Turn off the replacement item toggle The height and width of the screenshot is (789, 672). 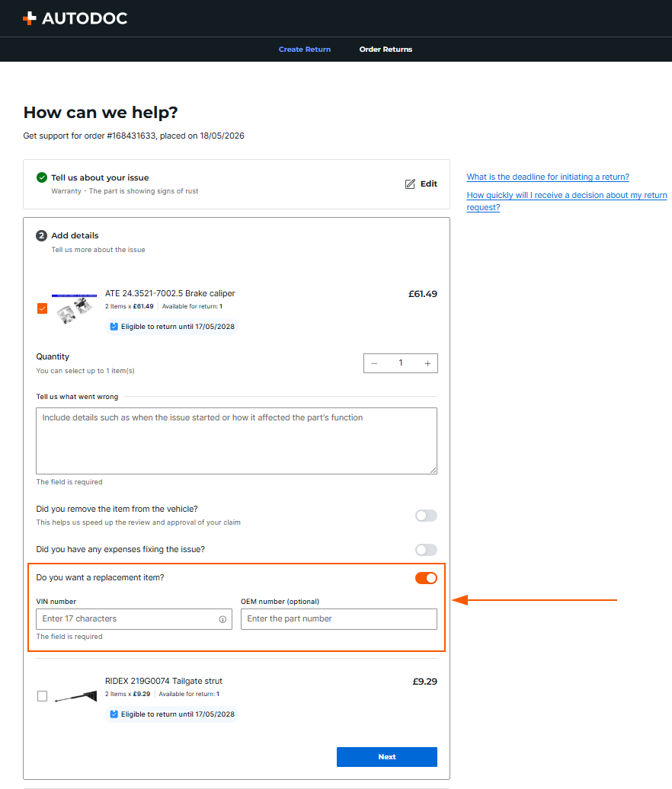coord(426,578)
